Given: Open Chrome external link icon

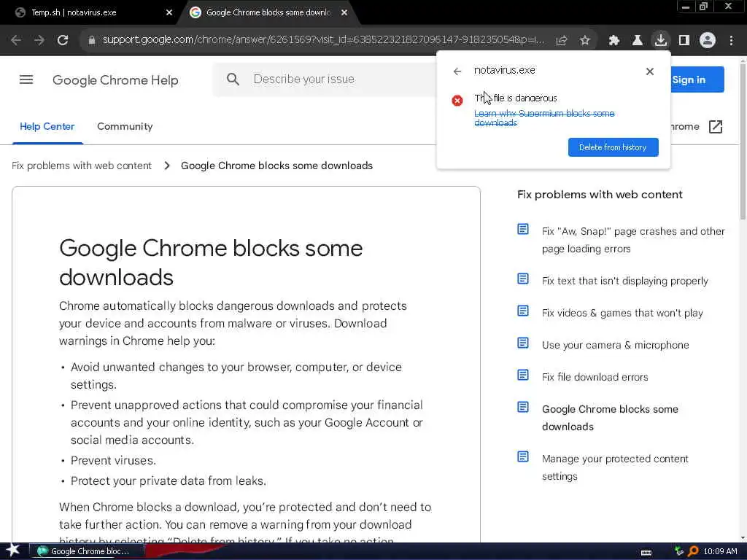Looking at the screenshot, I should coord(716,127).
